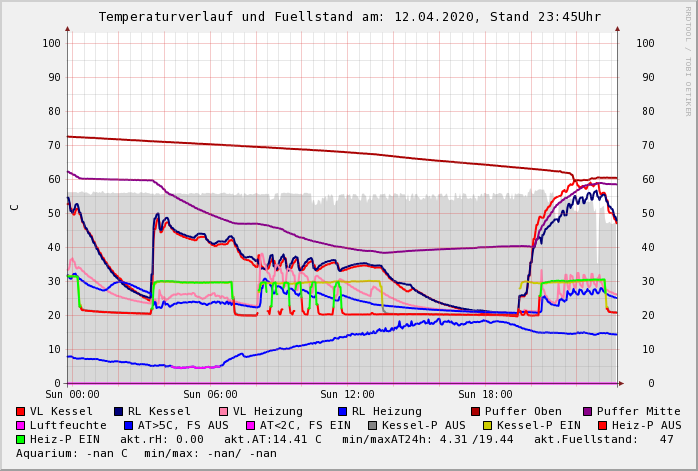The image size is (698, 471).
Task: Select the pink VL Heizung legend swatch
Action: [223, 412]
